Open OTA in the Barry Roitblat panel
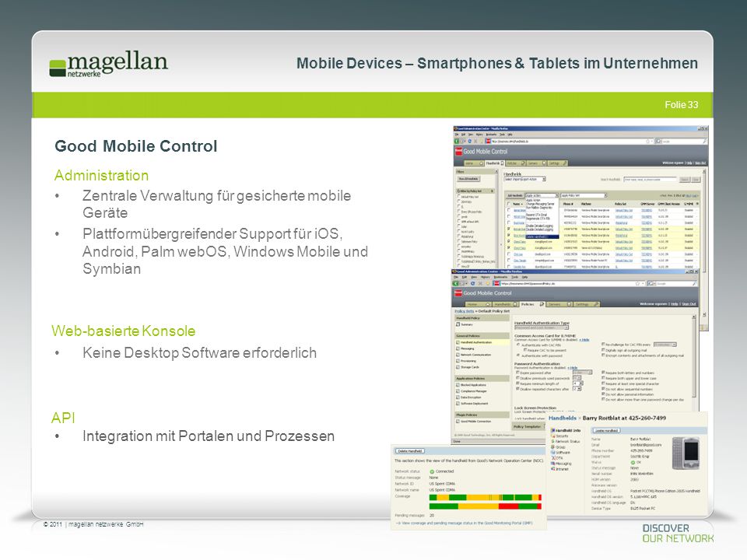 pyautogui.click(x=557, y=458)
